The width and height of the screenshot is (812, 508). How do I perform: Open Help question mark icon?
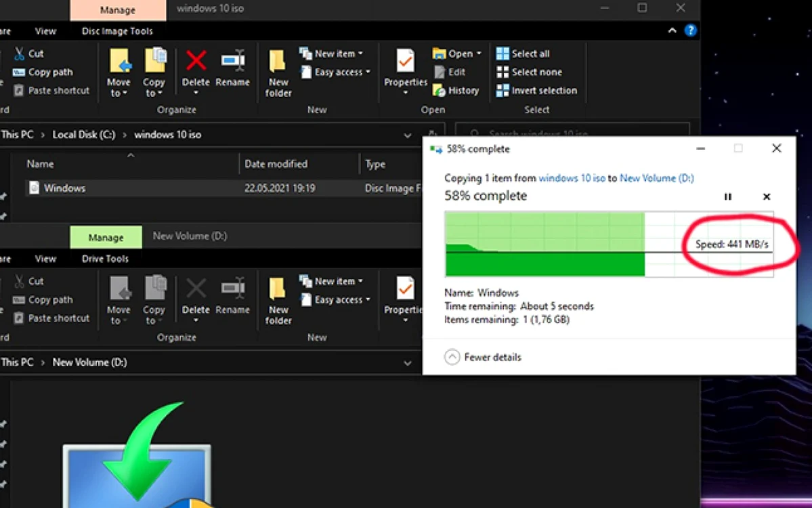[690, 30]
